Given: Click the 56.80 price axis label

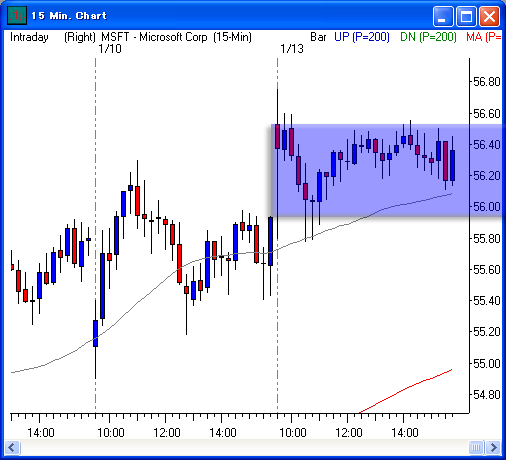Looking at the screenshot, I should pyautogui.click(x=487, y=82).
